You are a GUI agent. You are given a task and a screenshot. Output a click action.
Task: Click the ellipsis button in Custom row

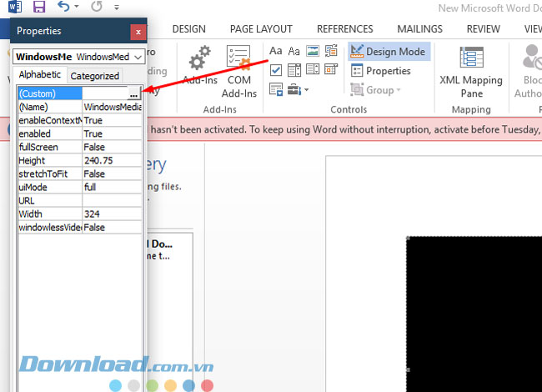coord(133,93)
